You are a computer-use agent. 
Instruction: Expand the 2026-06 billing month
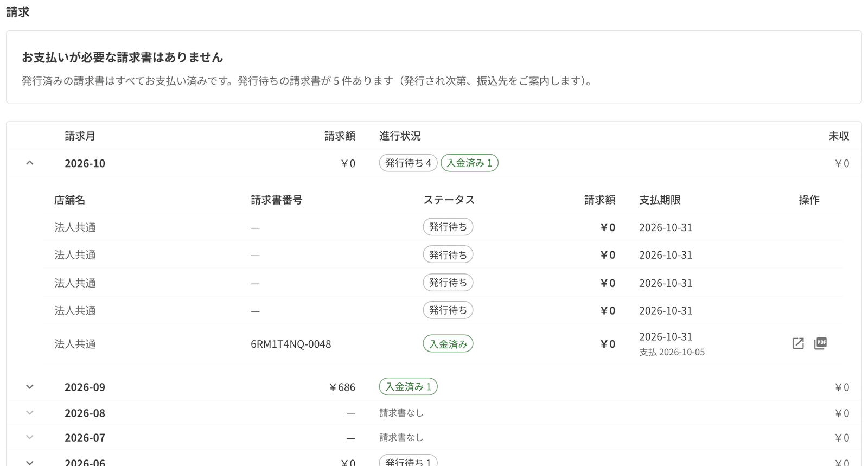pyautogui.click(x=30, y=462)
